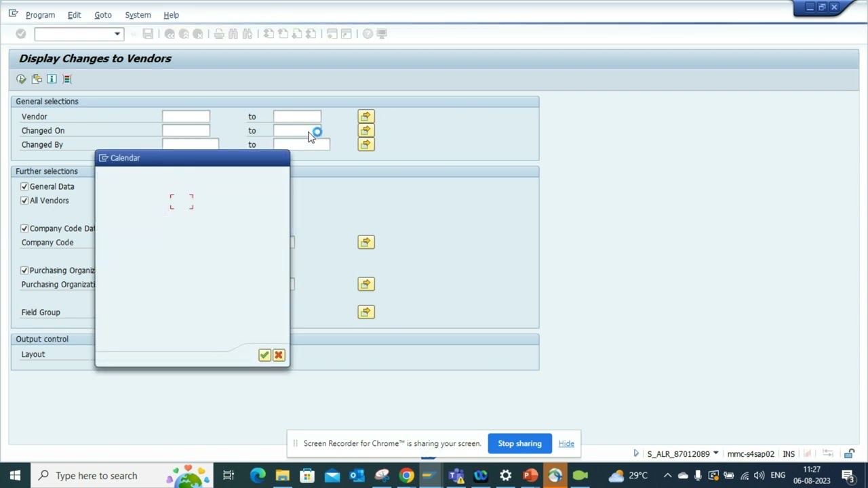The width and height of the screenshot is (868, 488).
Task: Open multiple selection for the Changed By row
Action: (366, 144)
